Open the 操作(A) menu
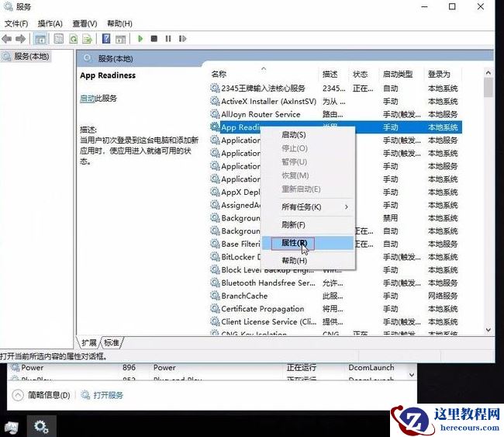504x437 pixels. (x=50, y=23)
